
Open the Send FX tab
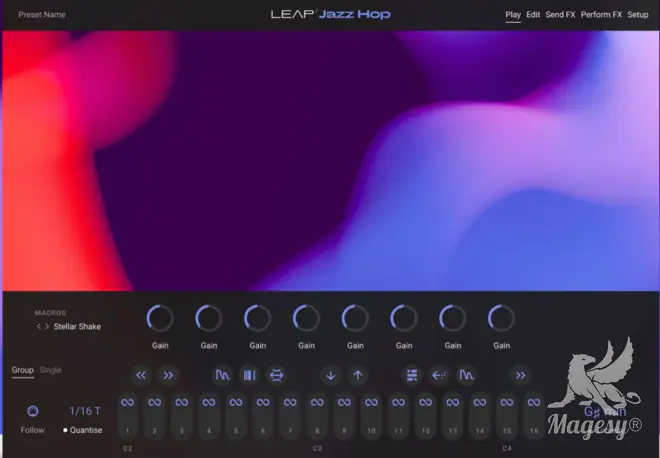[x=560, y=15]
